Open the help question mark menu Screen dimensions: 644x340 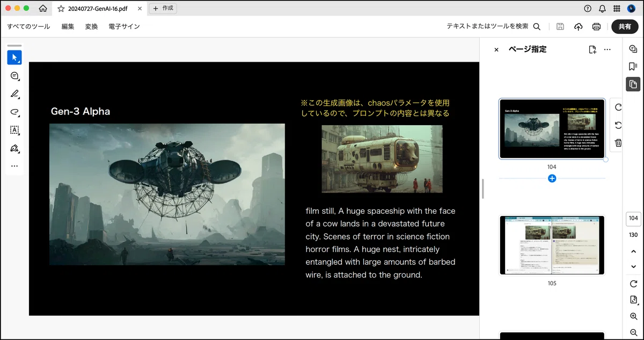[588, 9]
